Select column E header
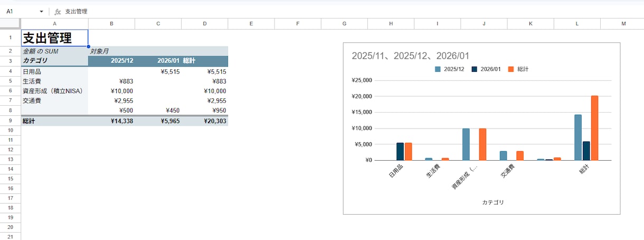 pyautogui.click(x=251, y=23)
